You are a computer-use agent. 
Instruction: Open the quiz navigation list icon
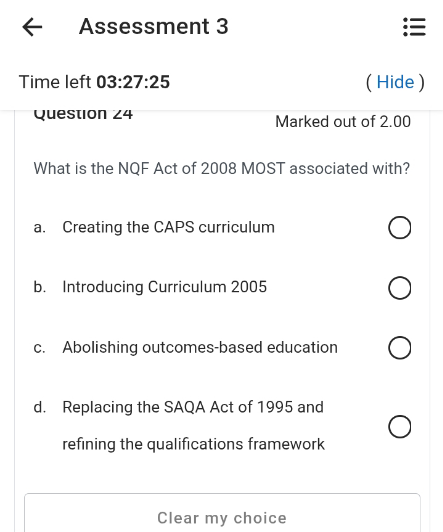[x=414, y=27]
